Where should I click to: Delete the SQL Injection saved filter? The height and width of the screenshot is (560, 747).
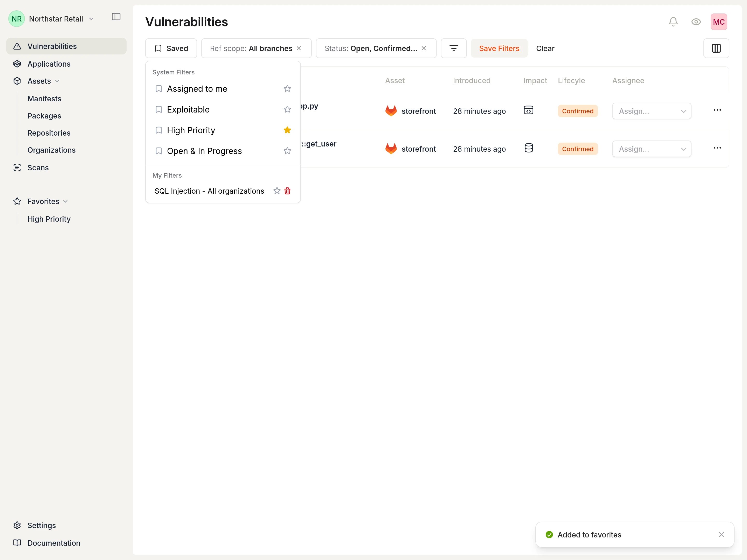tap(287, 191)
